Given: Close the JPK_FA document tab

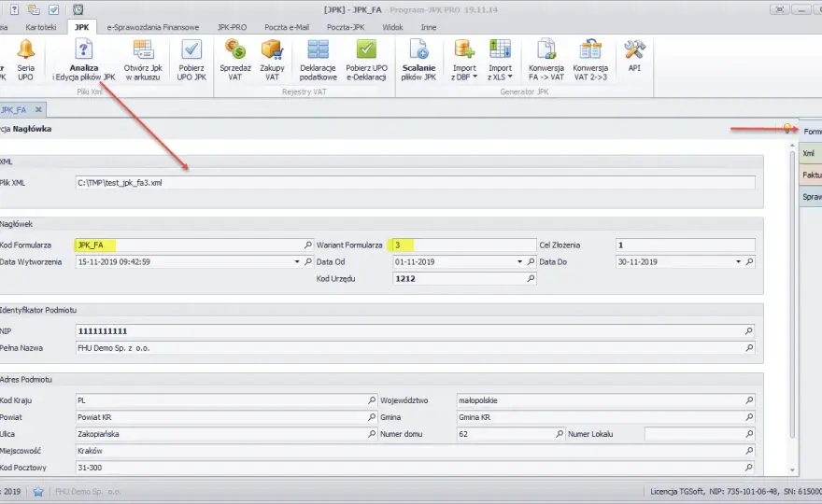Looking at the screenshot, I should click(38, 109).
